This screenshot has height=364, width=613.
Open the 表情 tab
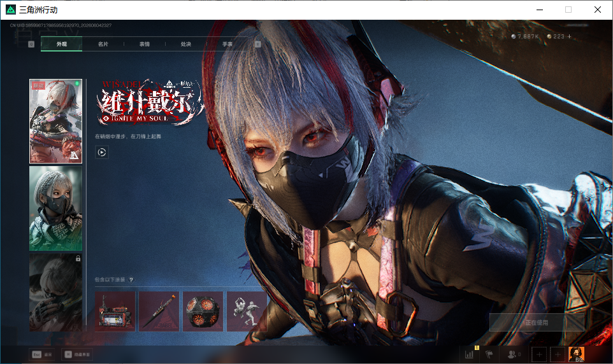click(145, 44)
